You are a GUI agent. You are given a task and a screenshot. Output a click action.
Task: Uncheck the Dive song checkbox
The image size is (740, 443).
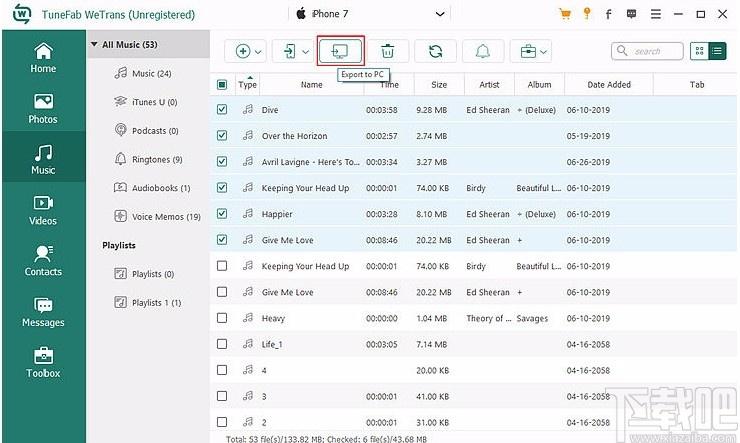222,109
